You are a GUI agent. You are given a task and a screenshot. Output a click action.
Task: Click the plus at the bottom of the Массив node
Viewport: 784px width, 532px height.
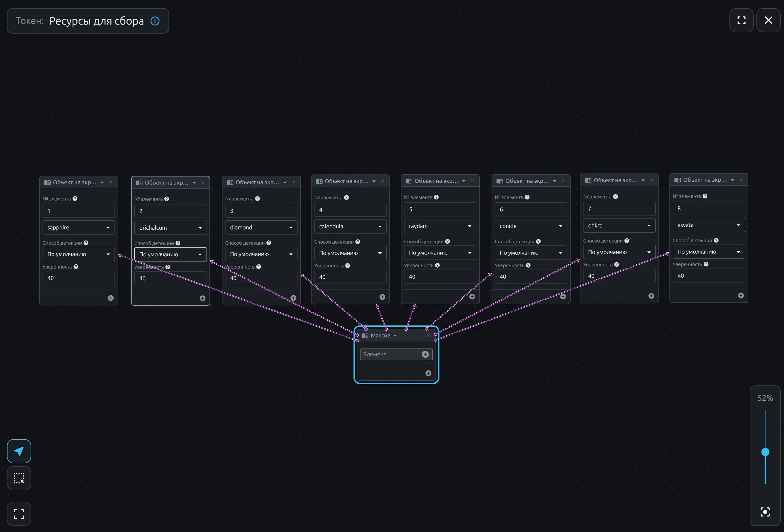(x=428, y=373)
